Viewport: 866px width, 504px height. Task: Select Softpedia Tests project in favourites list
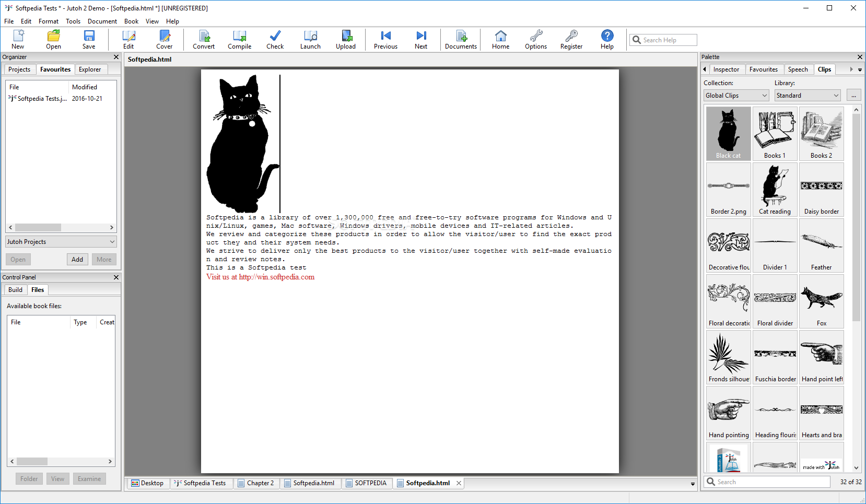pyautogui.click(x=61, y=99)
